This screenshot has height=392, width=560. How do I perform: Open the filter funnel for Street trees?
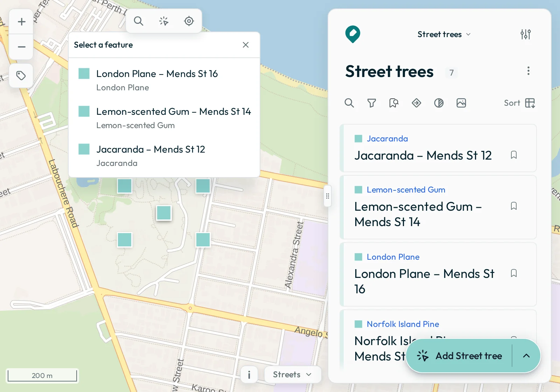[x=372, y=103]
